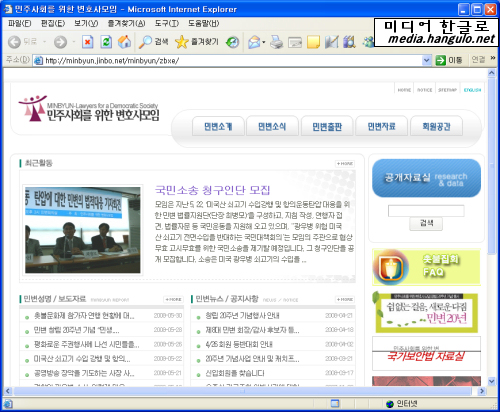Open Favorites (즐겨찾기) star toolbar button

pos(197,42)
